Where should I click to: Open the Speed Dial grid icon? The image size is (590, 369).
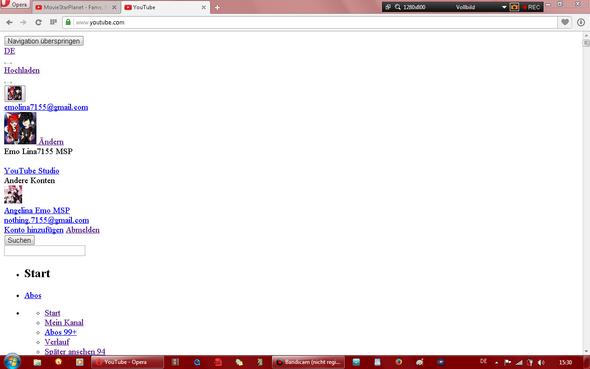53,22
